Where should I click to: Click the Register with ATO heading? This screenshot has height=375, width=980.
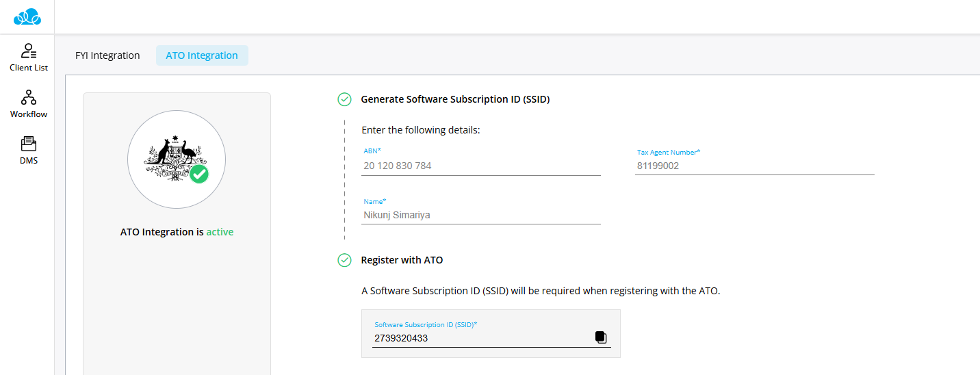(402, 260)
